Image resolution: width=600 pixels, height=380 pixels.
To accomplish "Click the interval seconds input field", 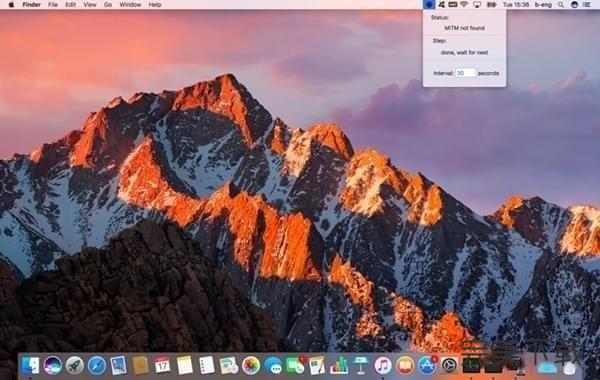I will [x=465, y=73].
